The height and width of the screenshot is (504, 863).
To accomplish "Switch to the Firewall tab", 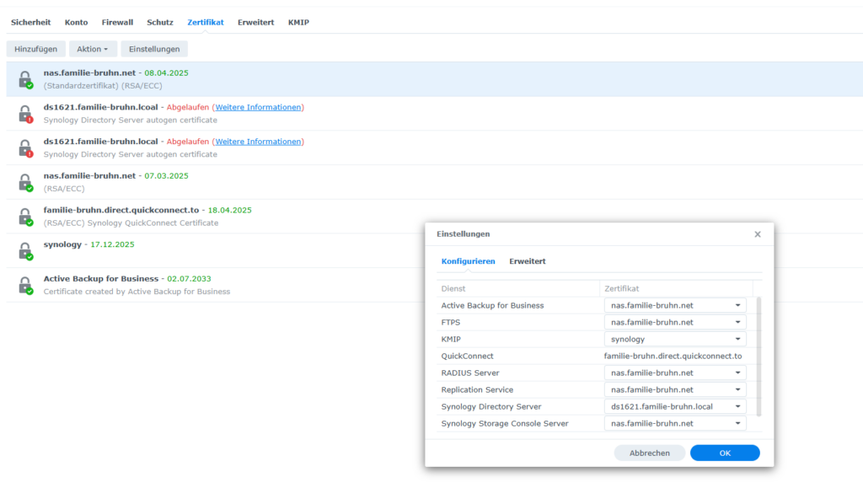I will tap(117, 22).
